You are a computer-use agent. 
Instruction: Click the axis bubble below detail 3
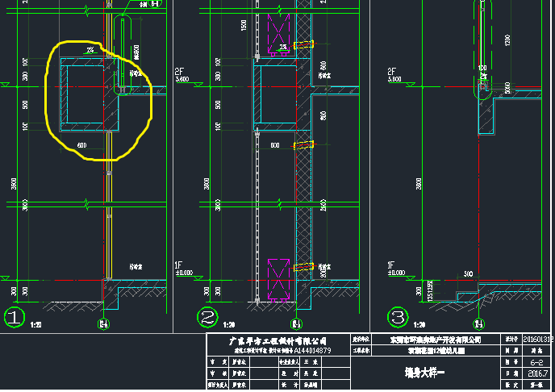click(480, 326)
